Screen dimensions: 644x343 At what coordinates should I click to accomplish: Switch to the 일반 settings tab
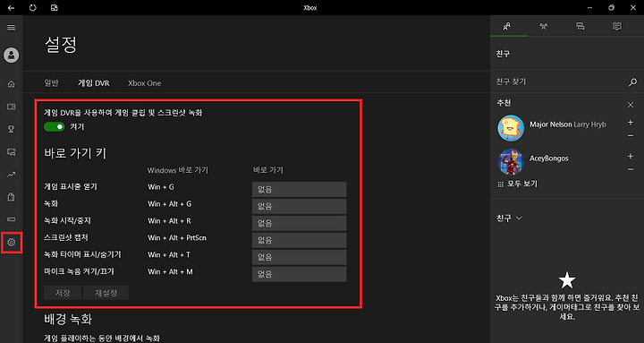(x=51, y=82)
